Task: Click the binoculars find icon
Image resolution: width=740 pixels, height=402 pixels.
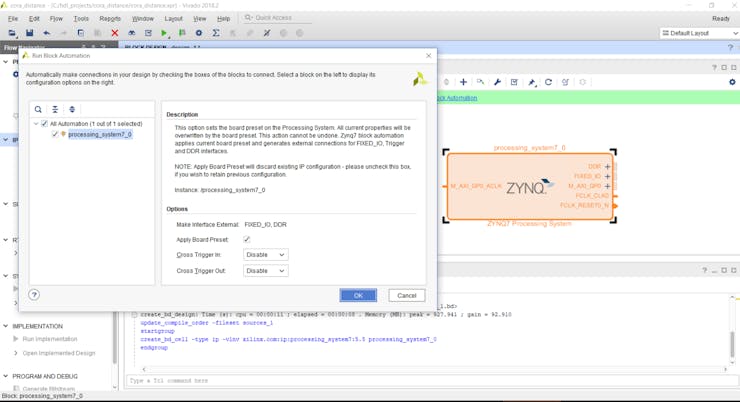Action: click(132, 33)
